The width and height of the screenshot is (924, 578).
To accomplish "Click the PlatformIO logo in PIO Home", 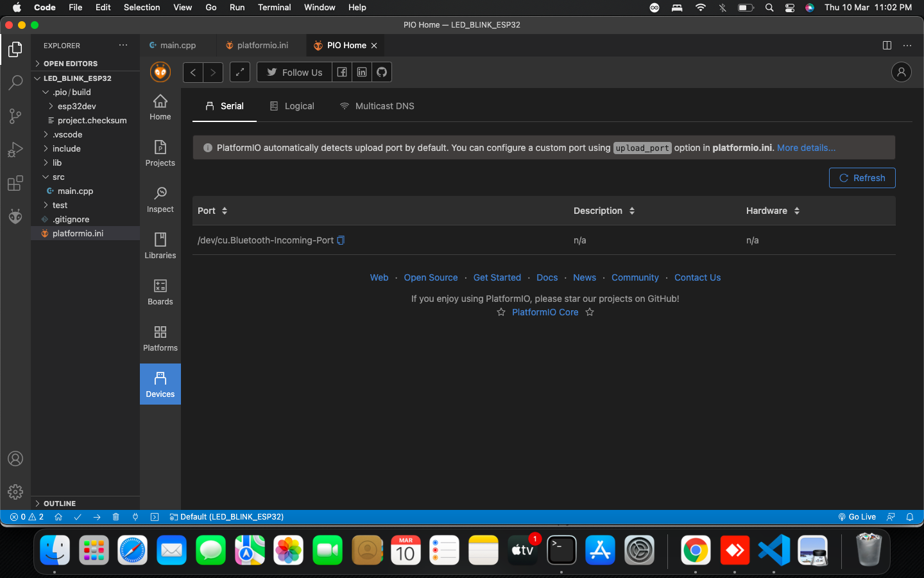I will click(160, 72).
